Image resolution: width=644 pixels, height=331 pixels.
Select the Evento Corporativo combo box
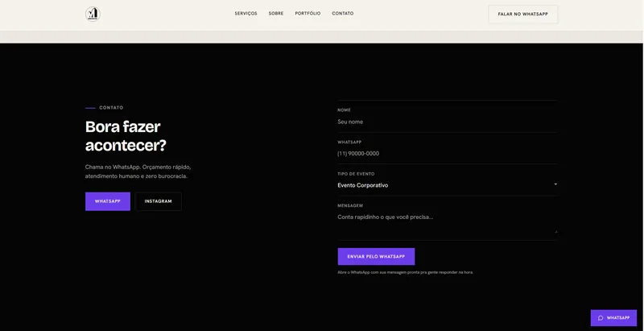click(448, 185)
